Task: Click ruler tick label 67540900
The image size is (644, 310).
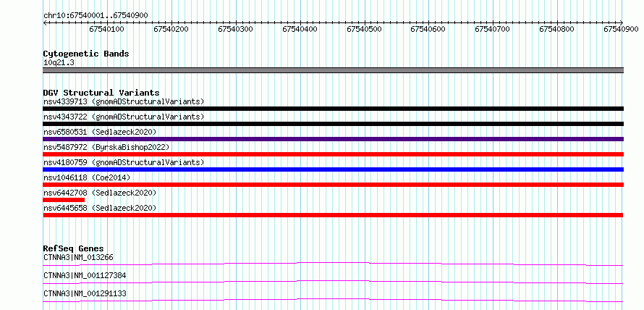Action: [621, 29]
